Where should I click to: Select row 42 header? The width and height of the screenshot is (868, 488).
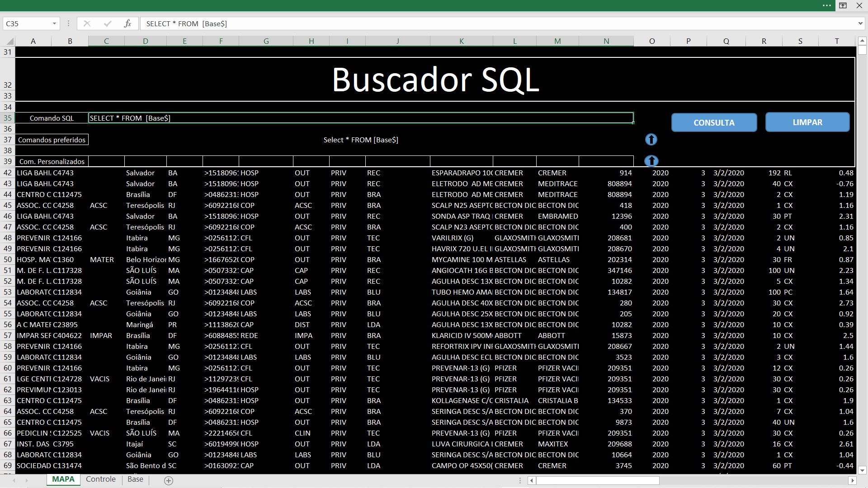[x=8, y=173]
